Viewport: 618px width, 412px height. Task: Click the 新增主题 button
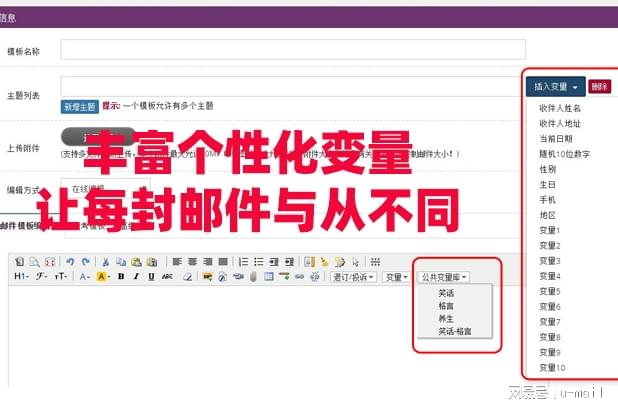click(x=79, y=106)
